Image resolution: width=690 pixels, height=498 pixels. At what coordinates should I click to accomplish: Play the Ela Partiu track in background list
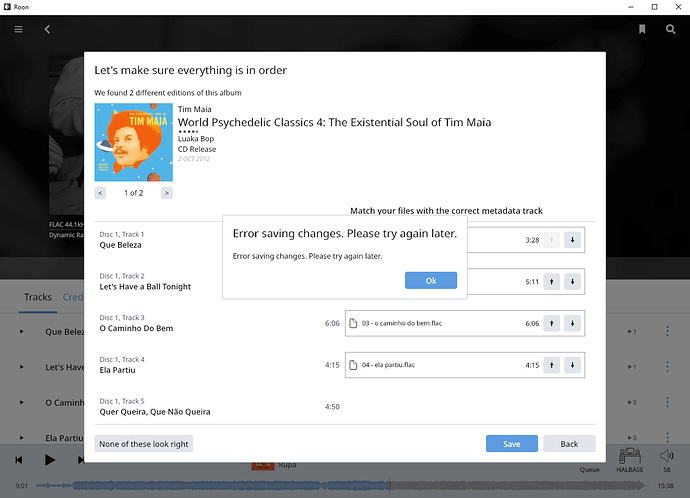point(21,438)
